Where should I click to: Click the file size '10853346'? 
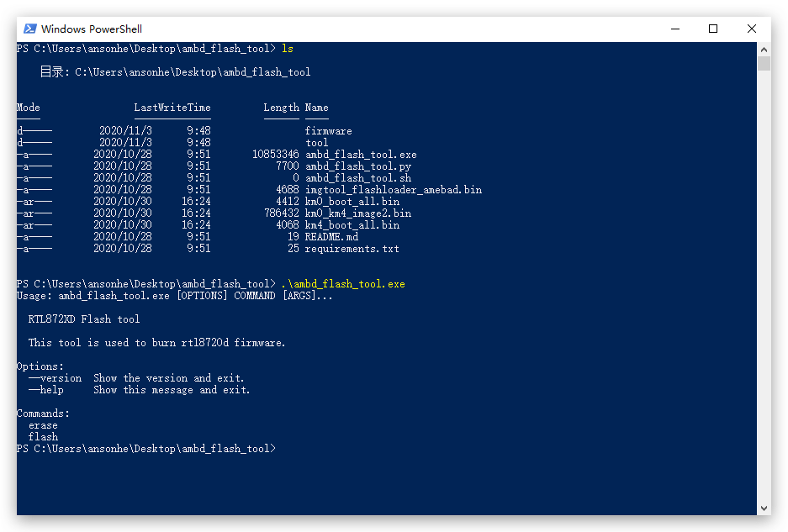[x=275, y=155]
